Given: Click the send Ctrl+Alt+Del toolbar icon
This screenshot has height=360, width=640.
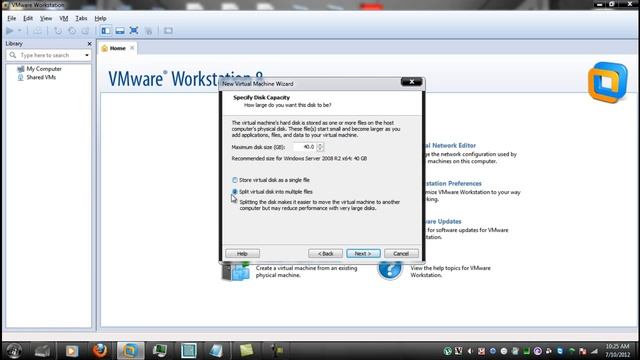Looking at the screenshot, I should tap(38, 31).
